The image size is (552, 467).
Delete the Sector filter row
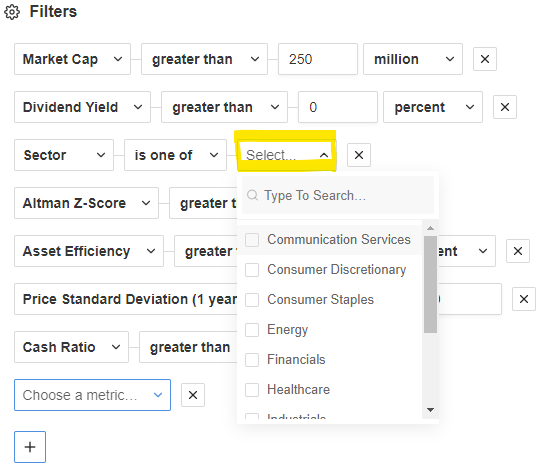click(x=359, y=155)
